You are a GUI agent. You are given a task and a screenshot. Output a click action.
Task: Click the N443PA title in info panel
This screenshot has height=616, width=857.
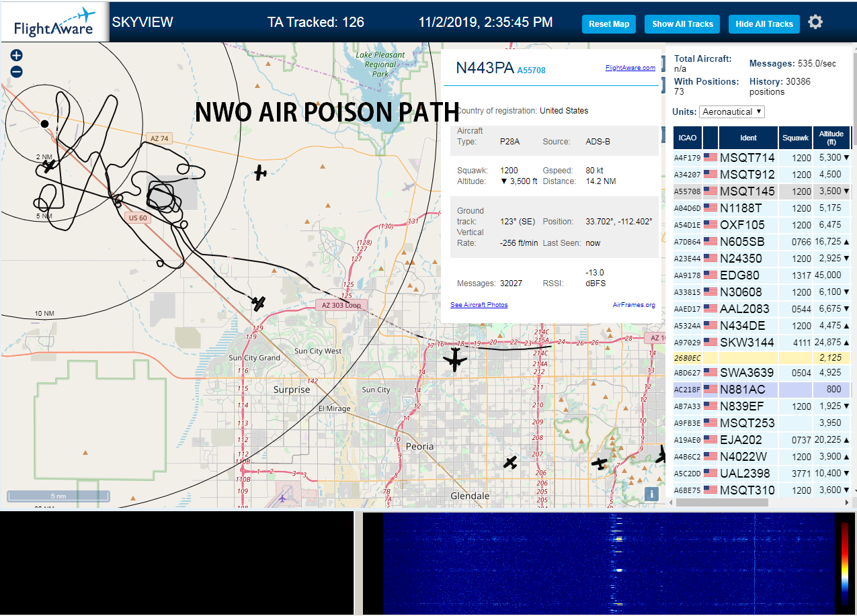(485, 68)
